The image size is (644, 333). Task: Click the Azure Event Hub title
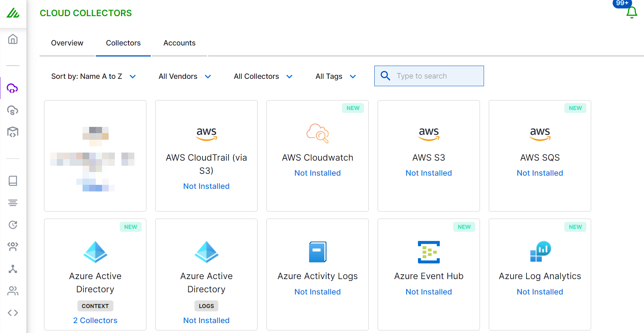(x=429, y=276)
